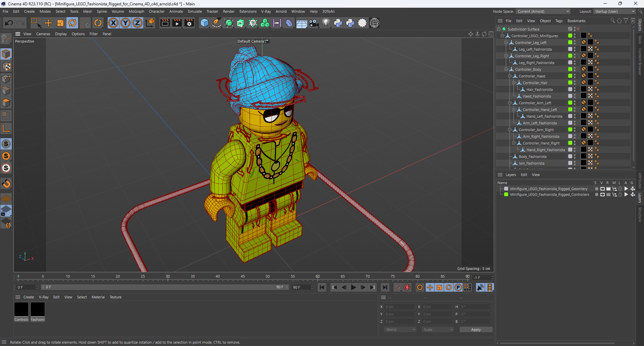Screen dimensions: 644x346
Task: Open material manager Texture menu
Action: tap(115, 297)
